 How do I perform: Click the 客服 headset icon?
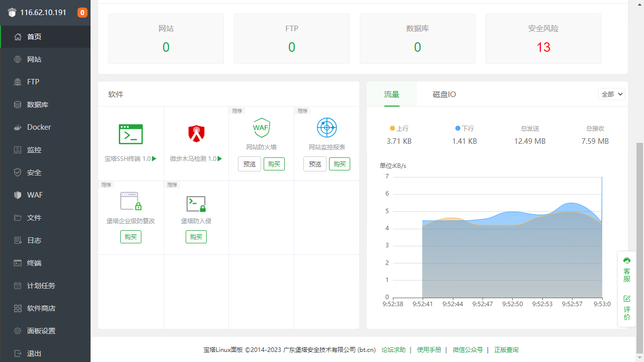click(627, 260)
